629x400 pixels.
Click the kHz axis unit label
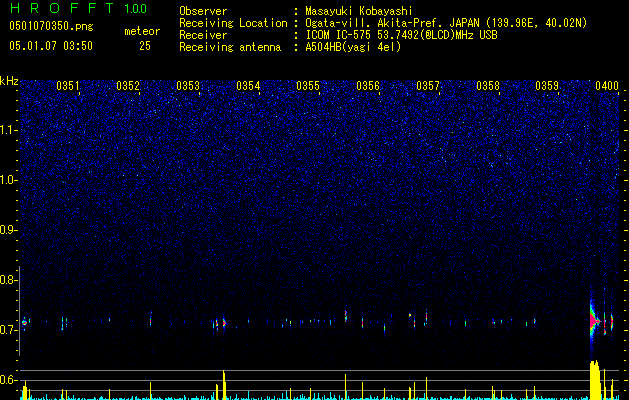pos(9,81)
